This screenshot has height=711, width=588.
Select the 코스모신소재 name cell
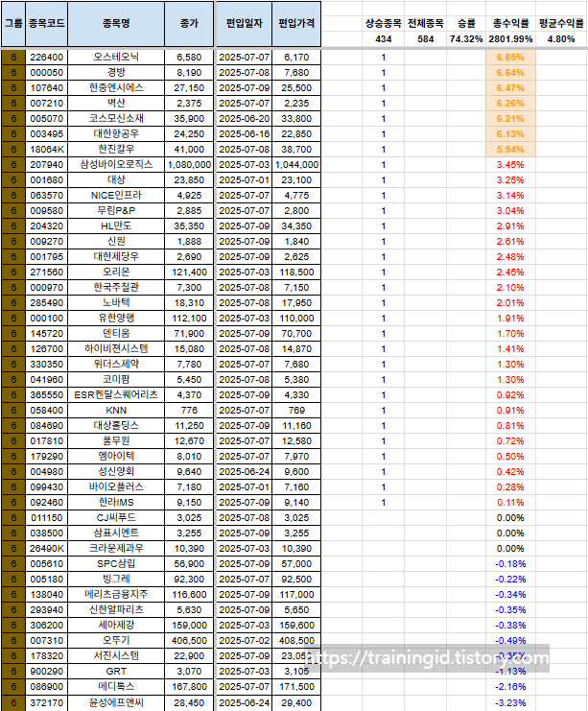[116, 119]
